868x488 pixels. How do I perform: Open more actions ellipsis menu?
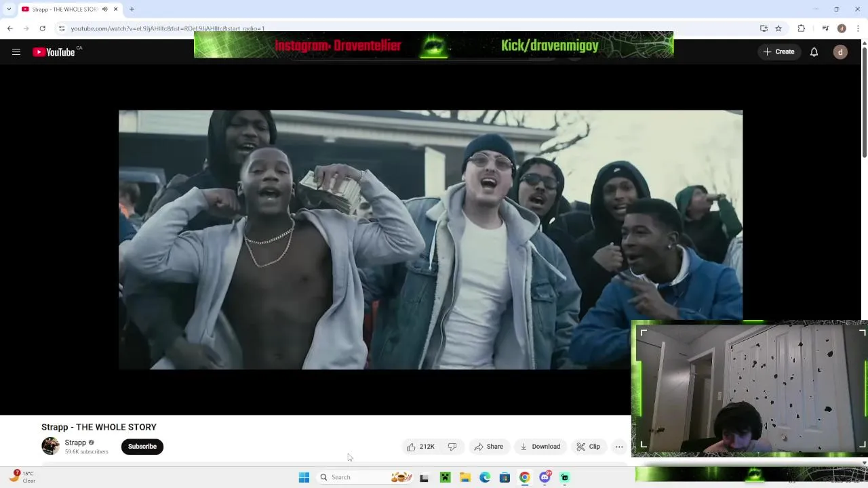(619, 447)
